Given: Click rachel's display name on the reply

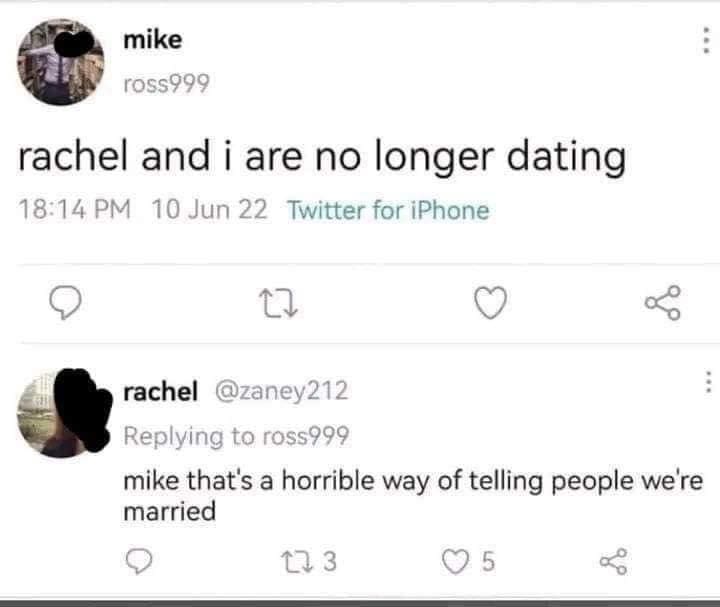Looking at the screenshot, I should point(160,391).
